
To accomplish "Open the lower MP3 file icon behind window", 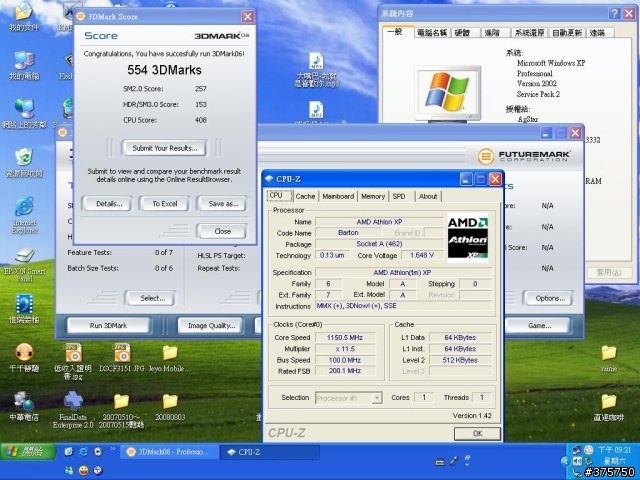I will click(x=316, y=111).
